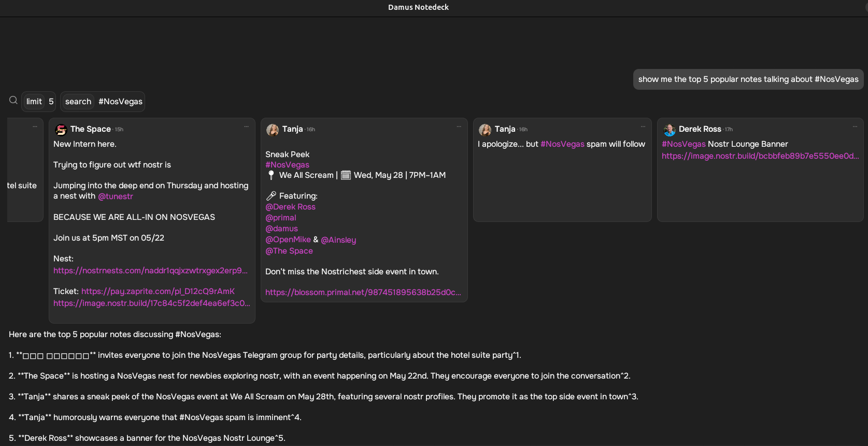This screenshot has width=868, height=446.
Task: Open options menu on The Space note
Action: pyautogui.click(x=247, y=127)
